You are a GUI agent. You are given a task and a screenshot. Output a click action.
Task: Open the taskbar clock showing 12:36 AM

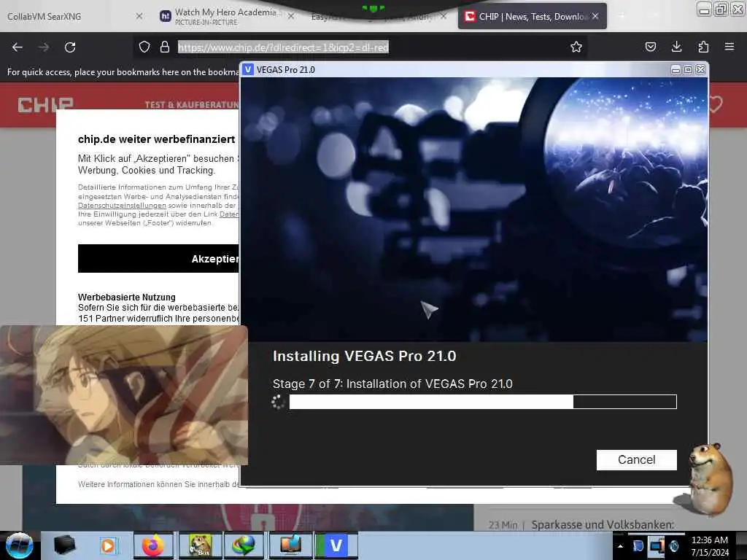pyautogui.click(x=709, y=546)
